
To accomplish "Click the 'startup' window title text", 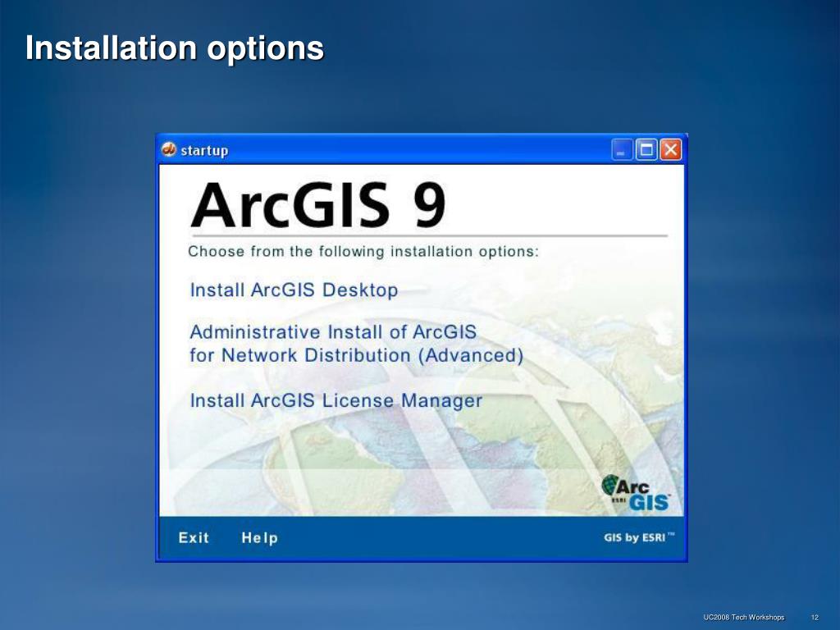I will [x=204, y=151].
